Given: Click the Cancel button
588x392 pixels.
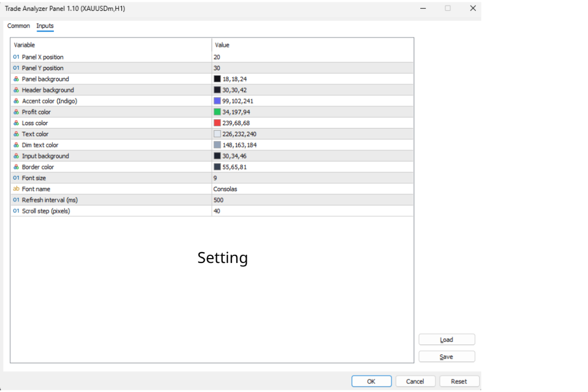Looking at the screenshot, I should [x=415, y=382].
